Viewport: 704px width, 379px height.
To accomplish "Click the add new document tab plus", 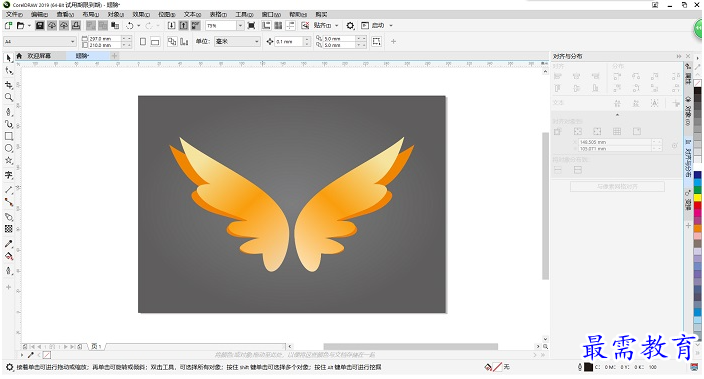I will [x=114, y=56].
